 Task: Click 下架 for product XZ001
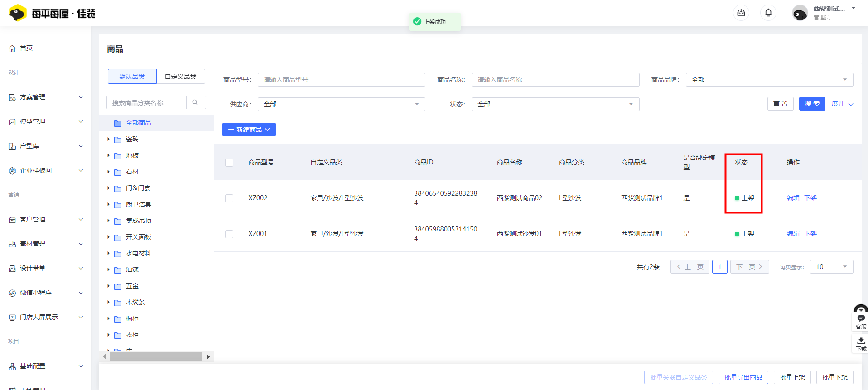[x=810, y=234]
